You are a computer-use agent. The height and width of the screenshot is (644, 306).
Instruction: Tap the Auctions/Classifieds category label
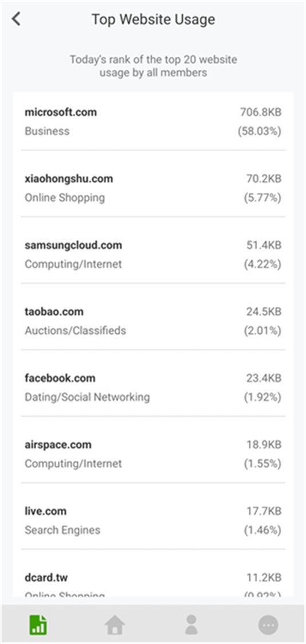tap(75, 331)
